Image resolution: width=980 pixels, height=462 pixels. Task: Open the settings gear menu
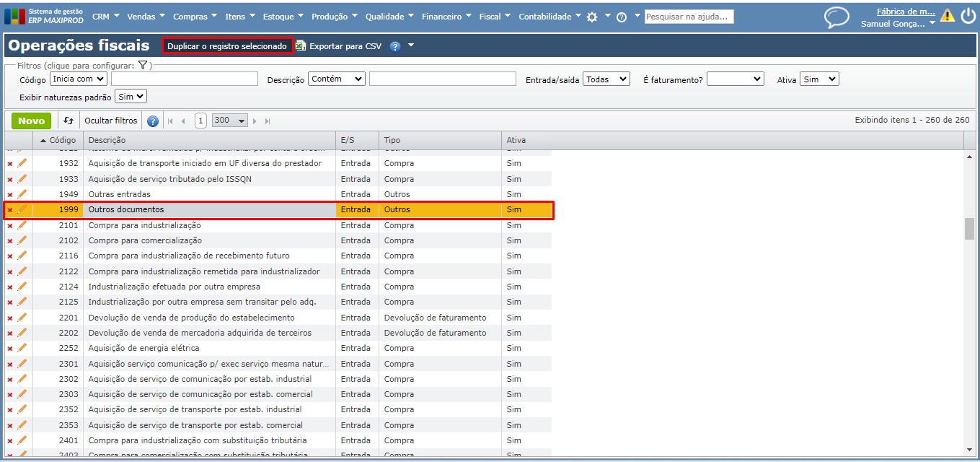(592, 17)
